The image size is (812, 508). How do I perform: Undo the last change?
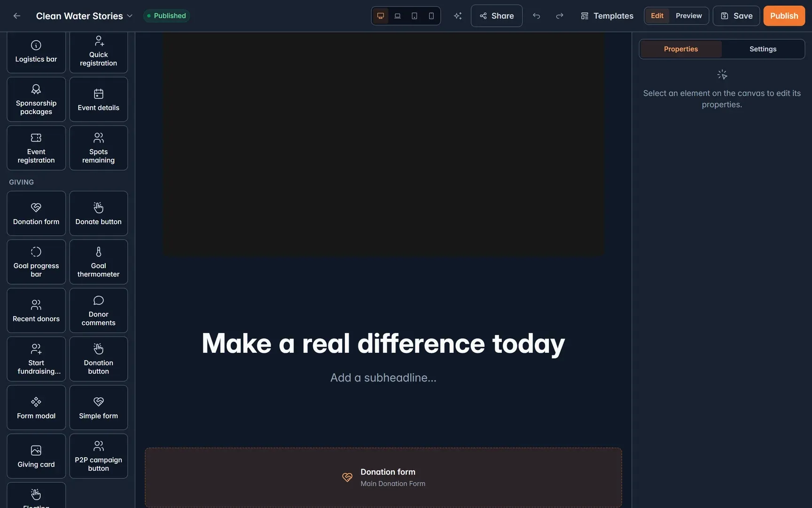click(537, 16)
